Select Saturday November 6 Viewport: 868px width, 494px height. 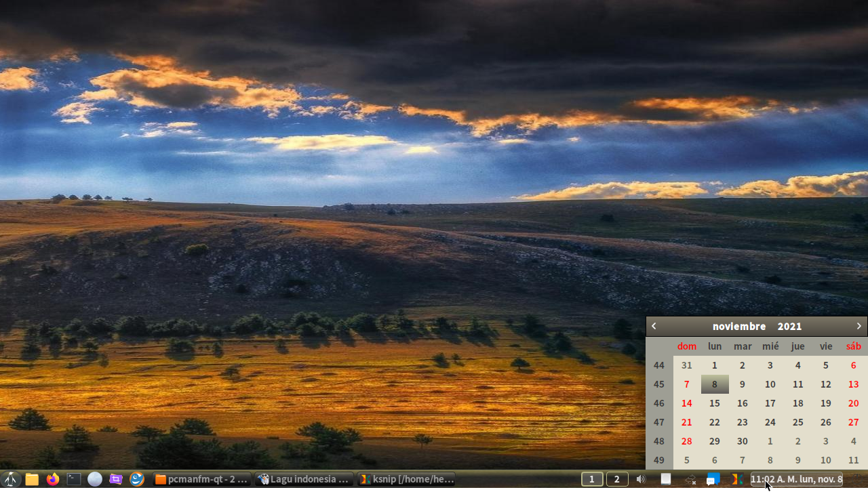(853, 365)
